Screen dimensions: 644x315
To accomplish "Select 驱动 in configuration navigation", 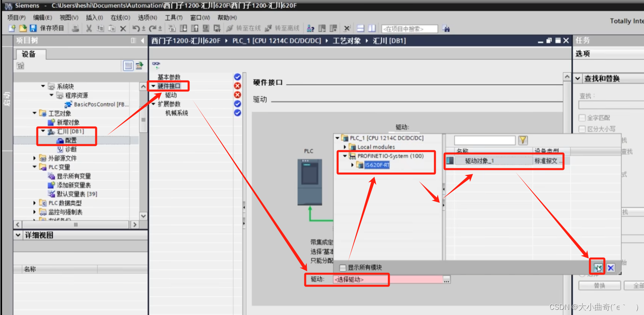I will 171,95.
